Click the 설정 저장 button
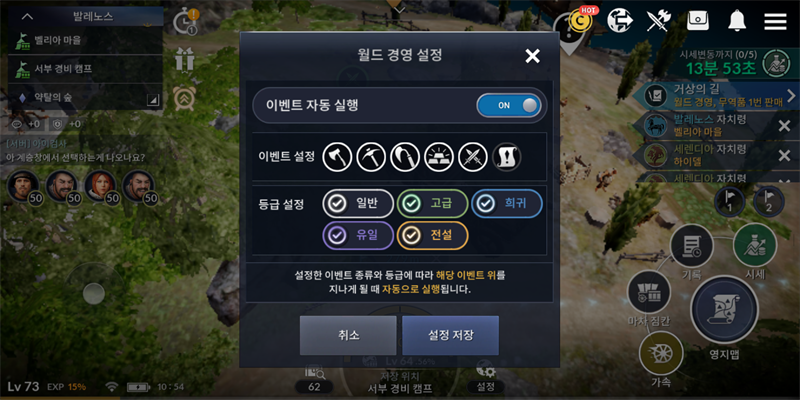The image size is (800, 400). [x=451, y=335]
